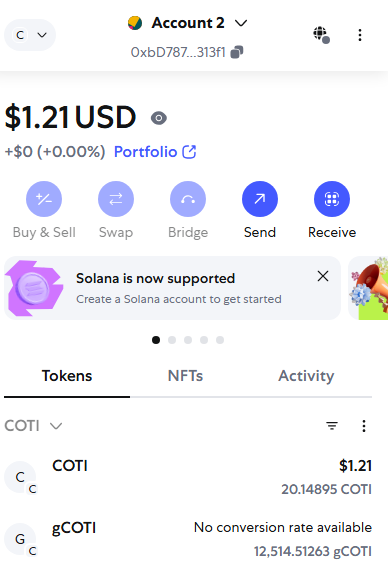The width and height of the screenshot is (388, 583).
Task: Click the Buy & Sell icon
Action: [x=44, y=199]
